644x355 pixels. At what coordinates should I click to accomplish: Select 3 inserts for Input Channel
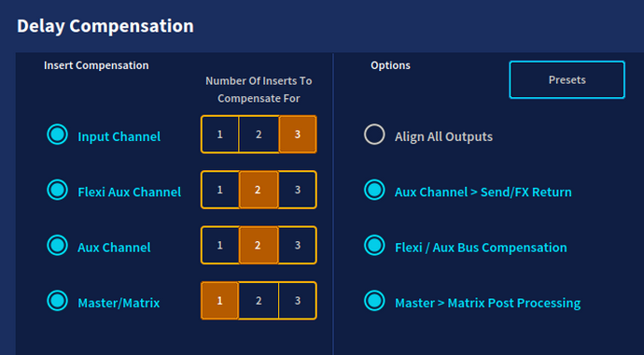(298, 135)
